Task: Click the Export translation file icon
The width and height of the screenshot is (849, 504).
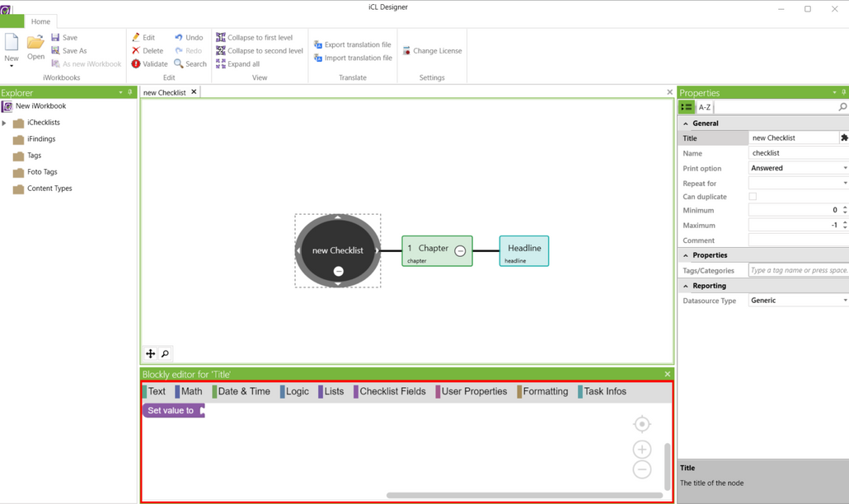Action: tap(318, 44)
